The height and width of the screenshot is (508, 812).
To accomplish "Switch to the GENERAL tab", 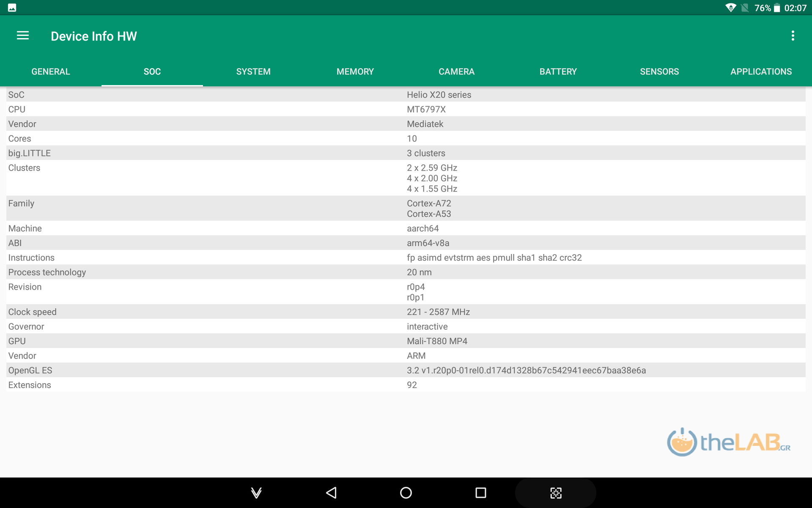I will tap(51, 72).
